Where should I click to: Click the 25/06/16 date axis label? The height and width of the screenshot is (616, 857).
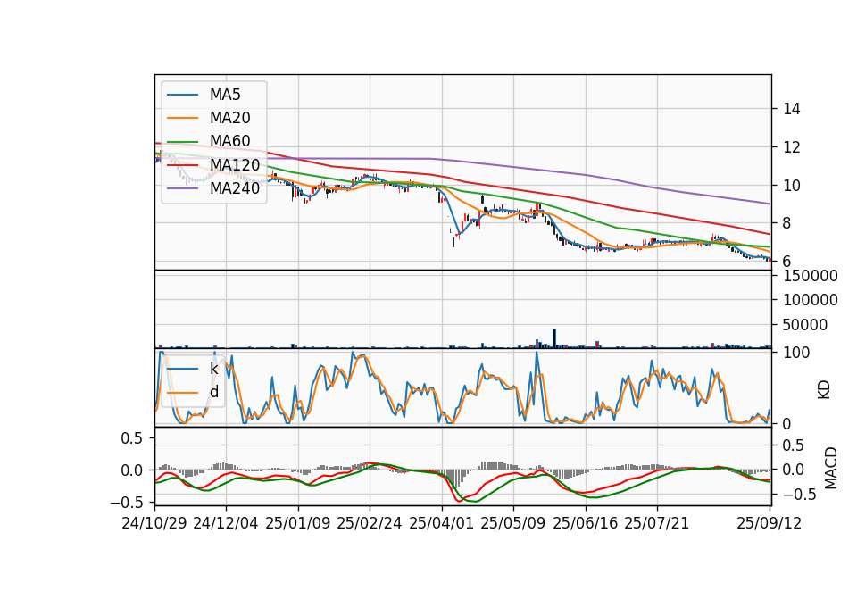(x=586, y=523)
